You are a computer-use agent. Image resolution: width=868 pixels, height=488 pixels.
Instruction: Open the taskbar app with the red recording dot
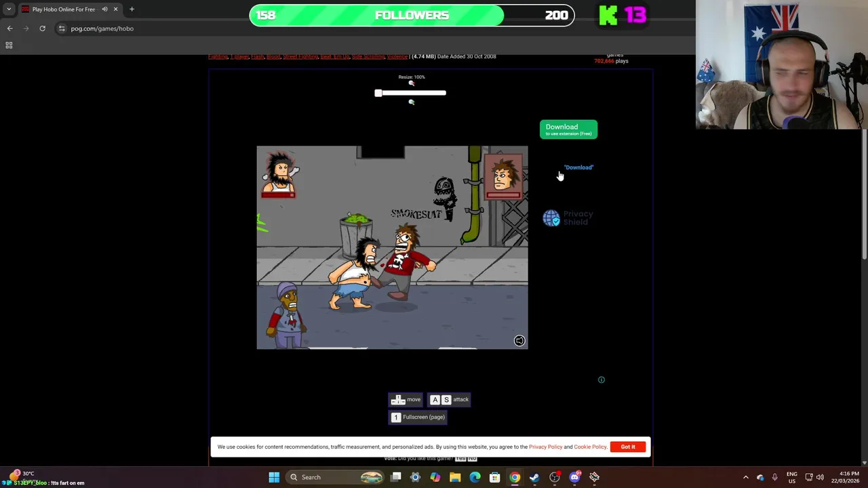(x=555, y=477)
